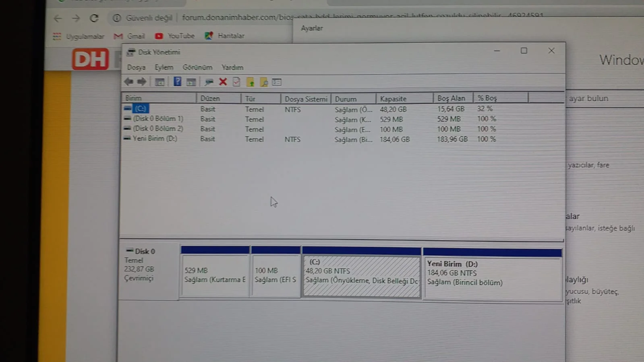Open the Görünüm menu

pos(197,67)
